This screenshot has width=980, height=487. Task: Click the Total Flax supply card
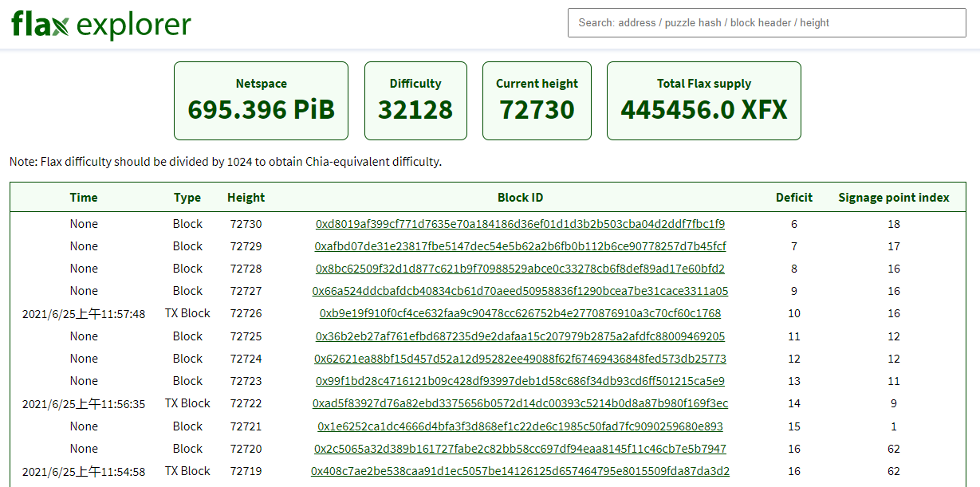703,100
